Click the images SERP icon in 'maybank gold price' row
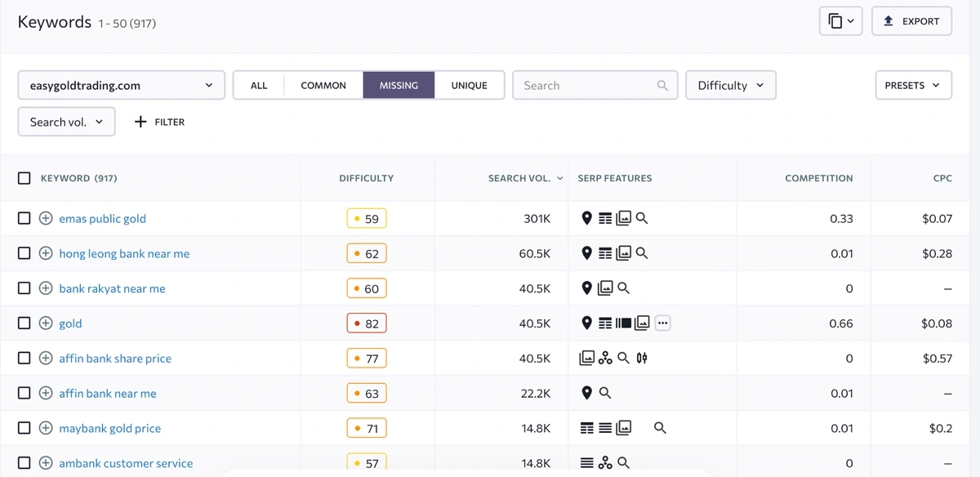Image resolution: width=980 pixels, height=477 pixels. pos(623,428)
